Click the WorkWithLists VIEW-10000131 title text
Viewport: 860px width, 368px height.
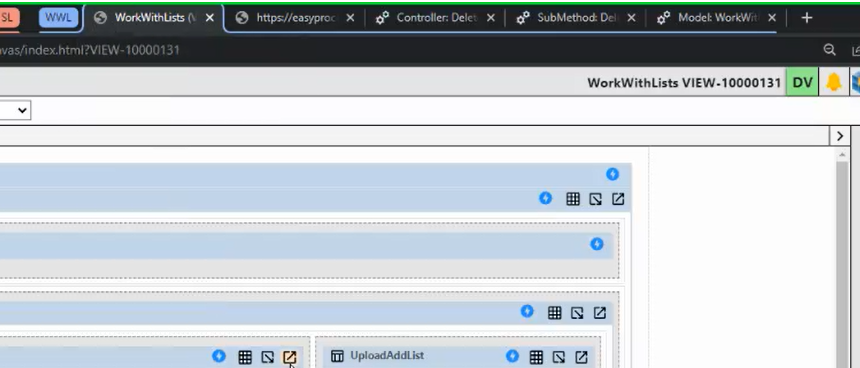684,83
